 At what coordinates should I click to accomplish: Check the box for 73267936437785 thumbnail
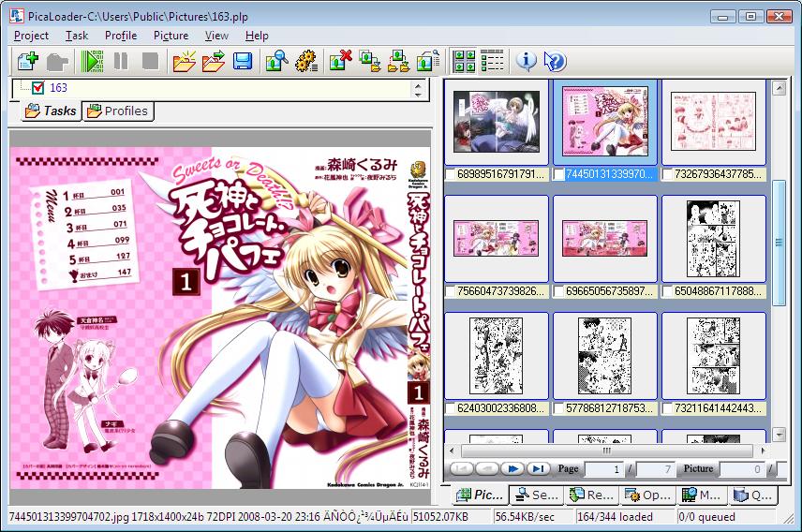tap(667, 174)
